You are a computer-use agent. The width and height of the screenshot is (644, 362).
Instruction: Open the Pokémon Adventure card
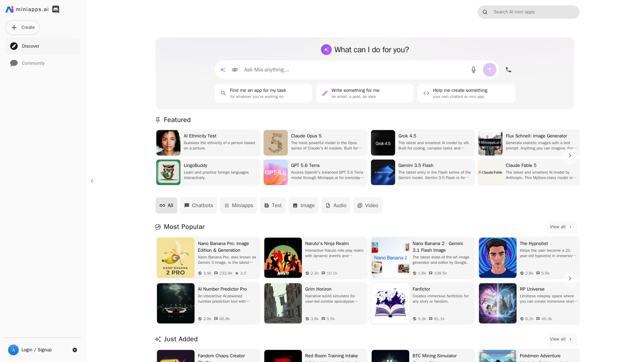529,356
